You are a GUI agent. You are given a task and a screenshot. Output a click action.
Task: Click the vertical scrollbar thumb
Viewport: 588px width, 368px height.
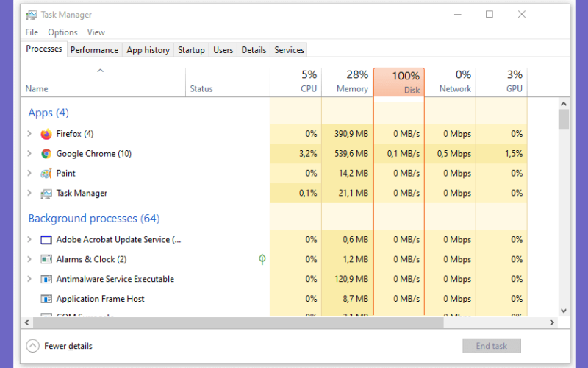click(563, 119)
